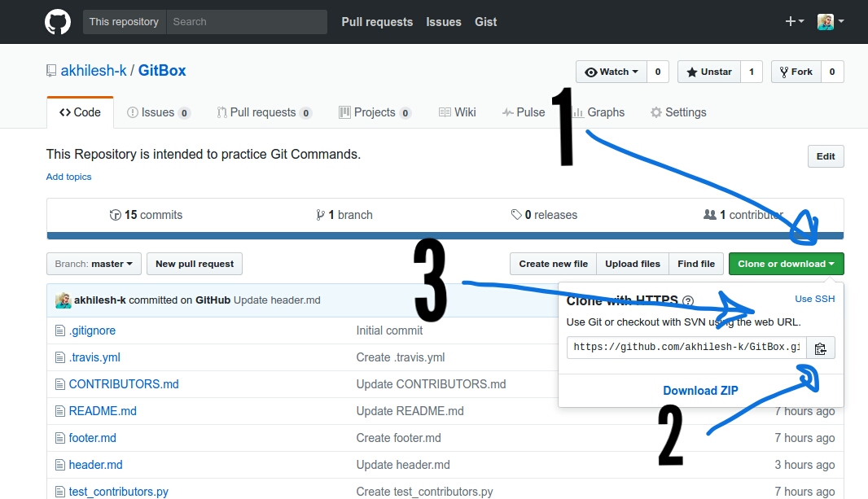Click the GitHub Octocat logo
The height and width of the screenshot is (499, 868).
[x=58, y=22]
